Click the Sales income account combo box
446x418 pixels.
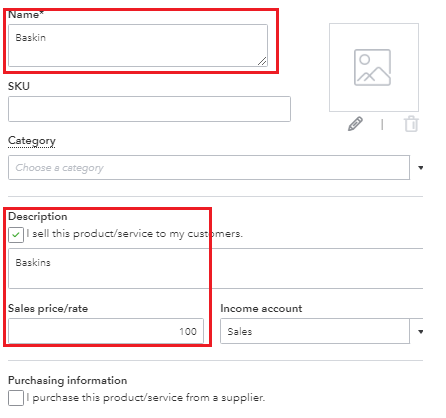click(x=315, y=331)
